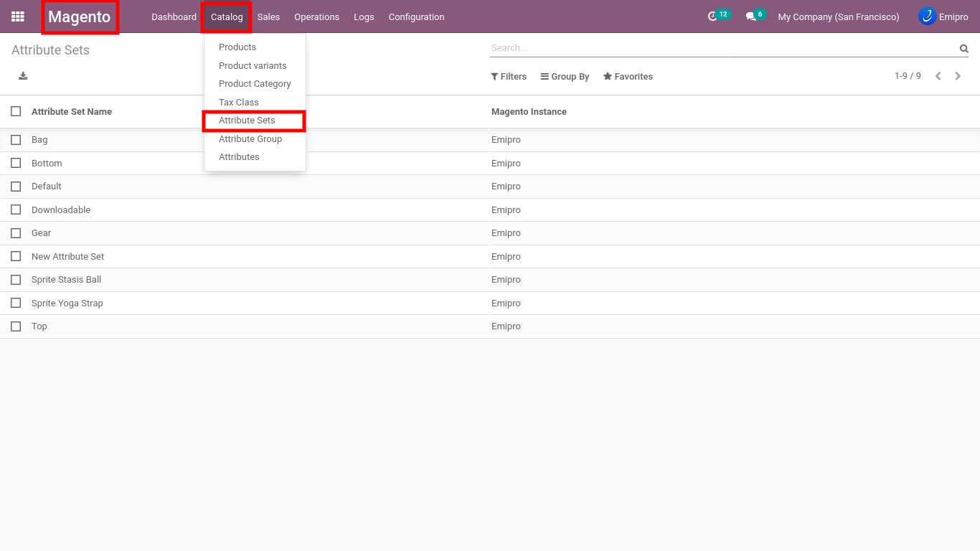The width and height of the screenshot is (980, 551).
Task: Choose Product variants from the Catalog menu
Action: click(255, 65)
